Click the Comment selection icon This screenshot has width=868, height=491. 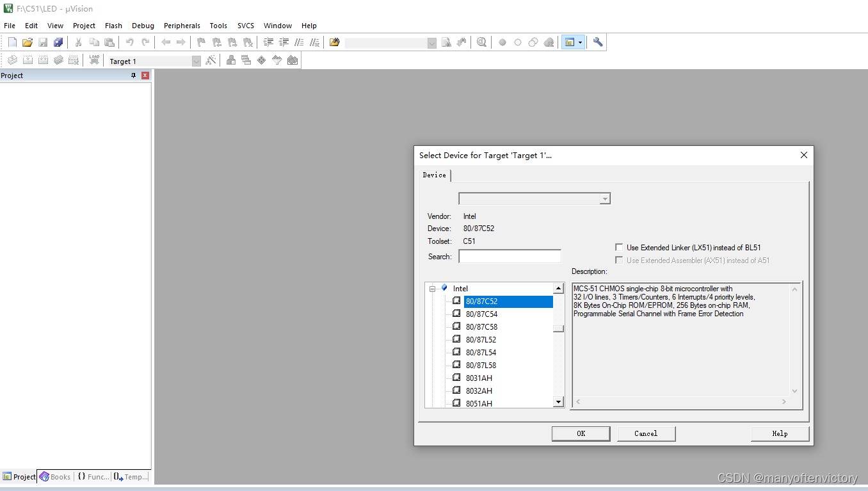pos(299,42)
